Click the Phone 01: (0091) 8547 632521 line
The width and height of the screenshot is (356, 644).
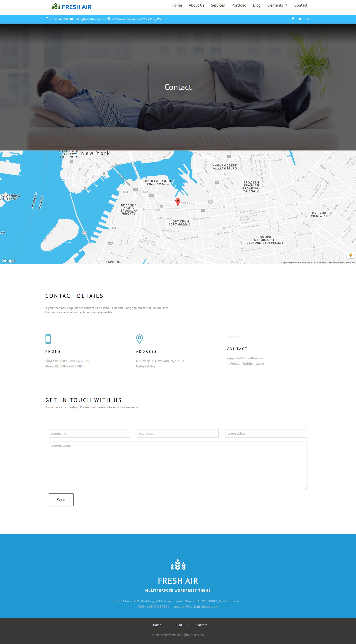[67, 361]
